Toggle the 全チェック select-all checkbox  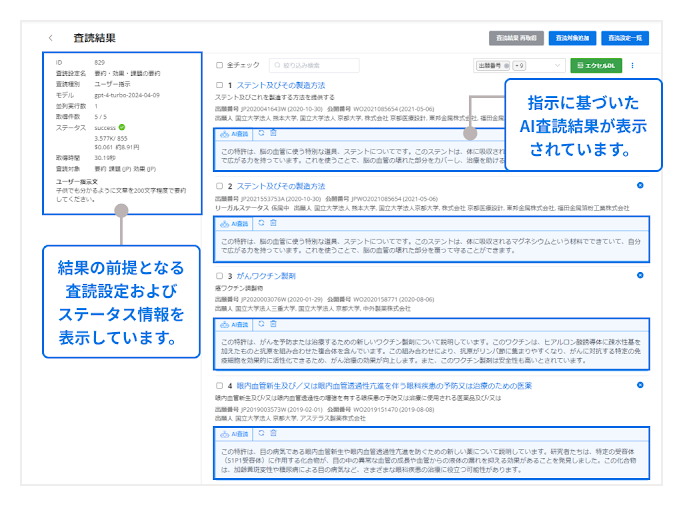pos(220,65)
